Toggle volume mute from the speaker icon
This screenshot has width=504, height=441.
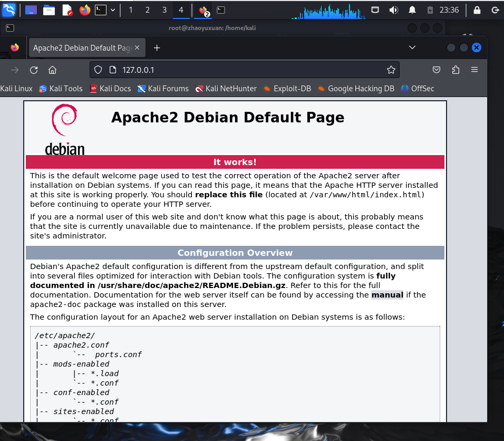coord(393,10)
